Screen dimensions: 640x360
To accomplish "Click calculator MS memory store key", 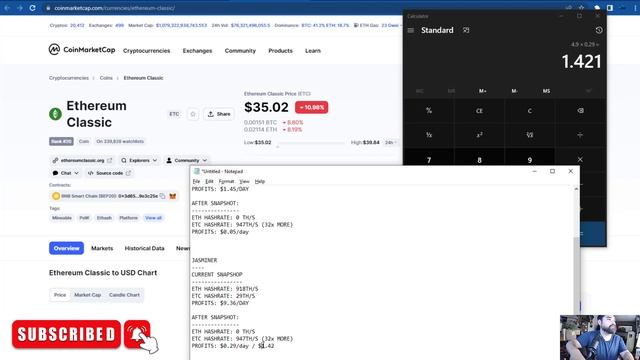I will point(546,91).
